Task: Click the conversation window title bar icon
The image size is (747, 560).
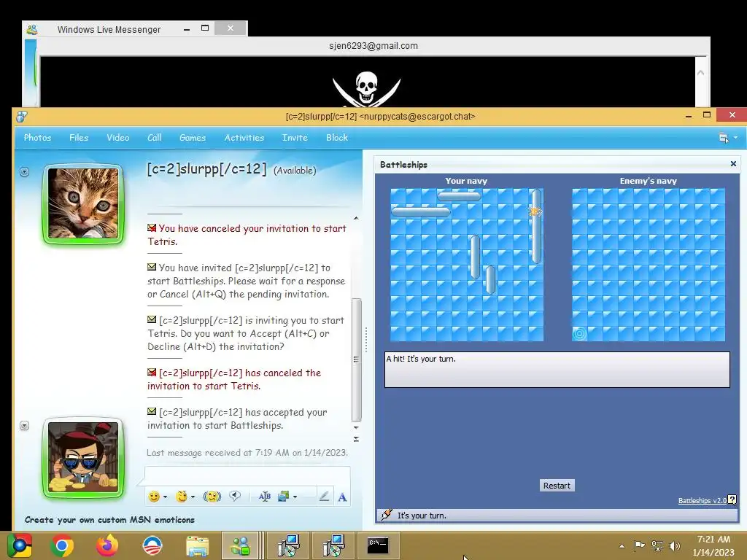Action: point(21,116)
